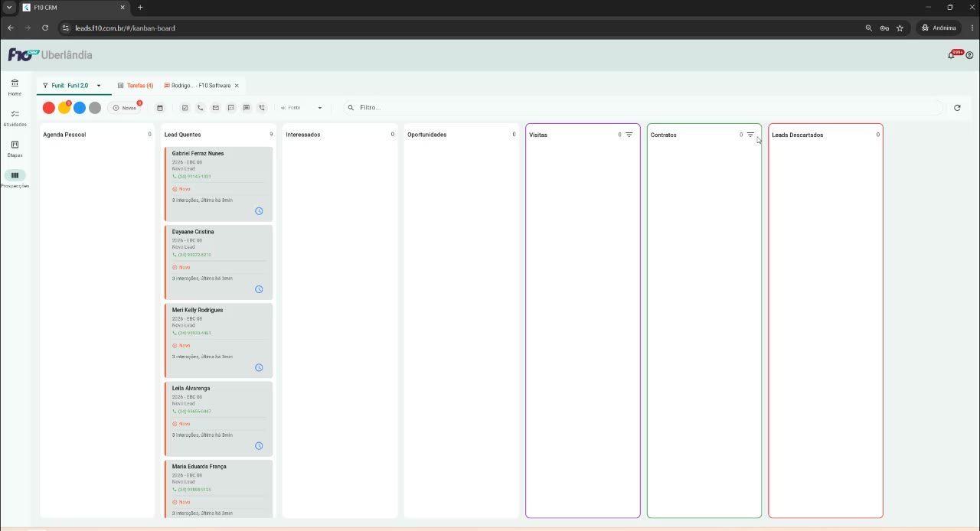The image size is (980, 531).
Task: Close the Rodrigo - F10 Software tab
Action: 237,86
